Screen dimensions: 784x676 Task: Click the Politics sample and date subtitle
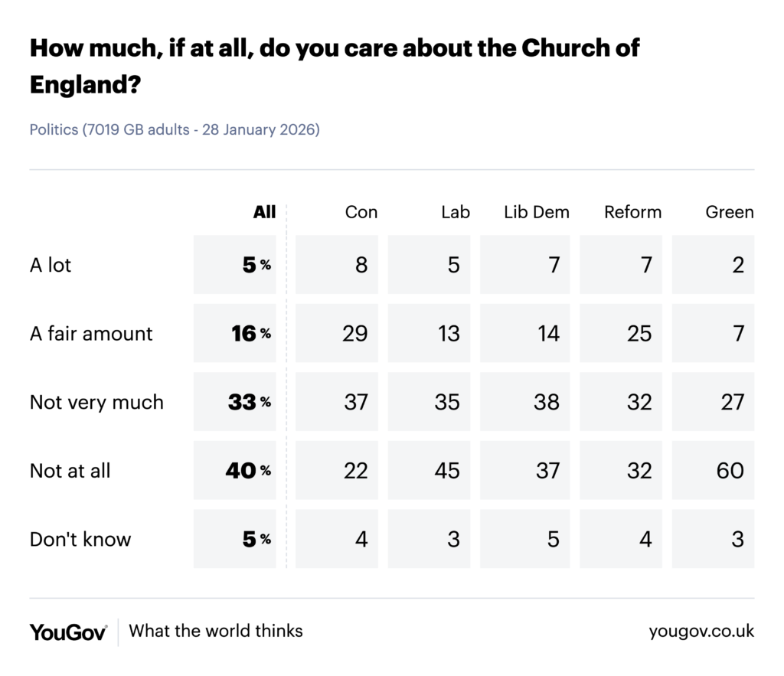point(175,129)
